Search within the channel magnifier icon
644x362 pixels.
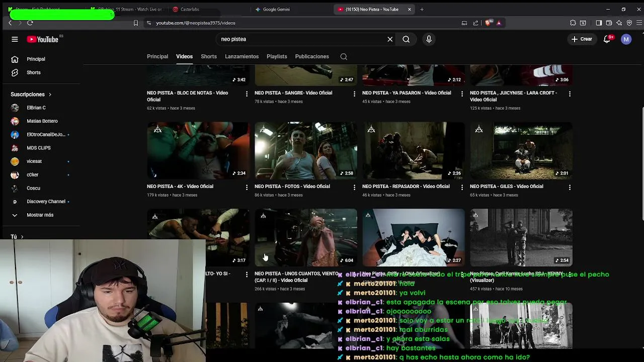(x=344, y=56)
